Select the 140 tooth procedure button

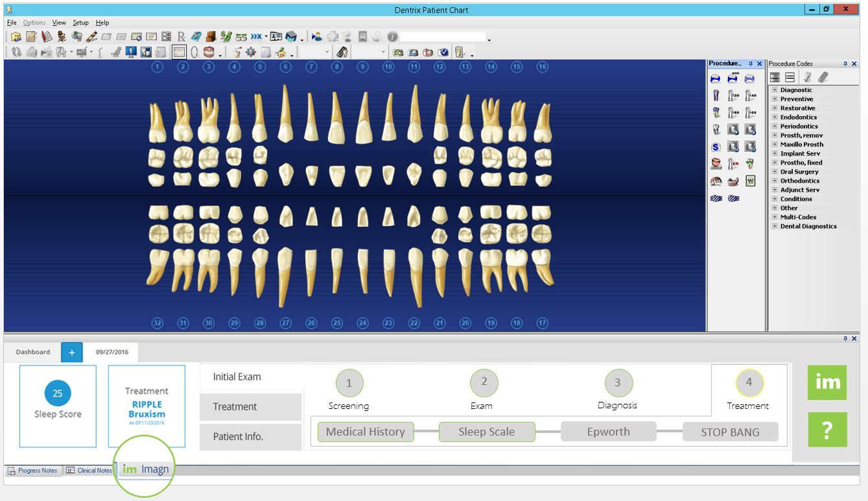tap(750, 95)
